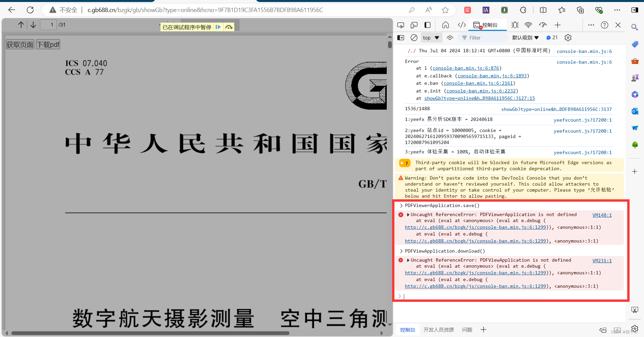This screenshot has height=337, width=644.
Task: Open the 'top' frame context dropdown
Action: 431,38
